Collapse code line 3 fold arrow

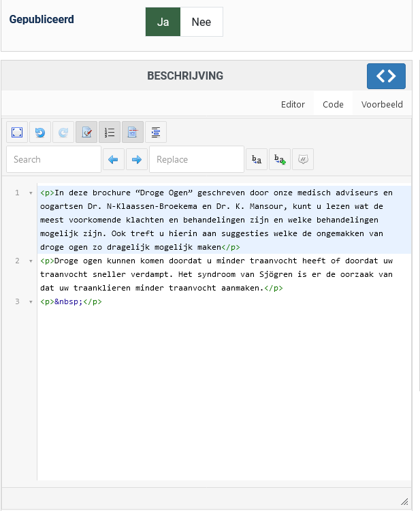pos(31,302)
